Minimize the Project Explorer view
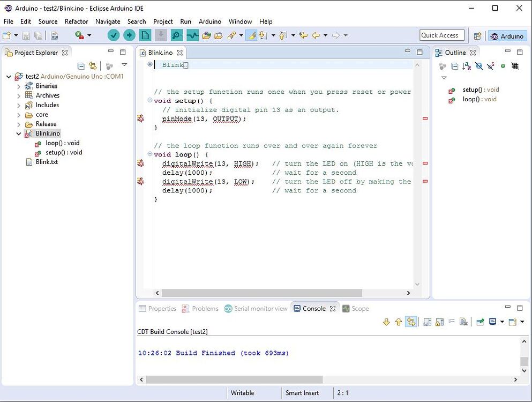 click(110, 52)
